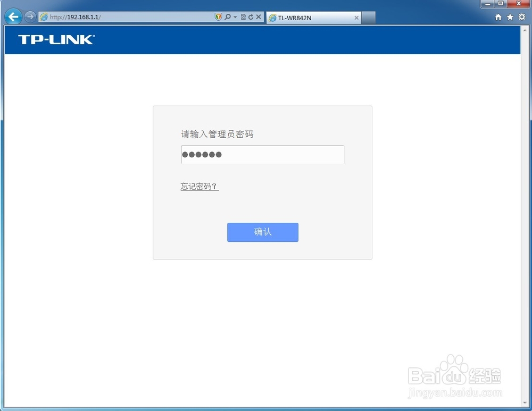This screenshot has height=411, width=532.
Task: Click the blue 确认 button
Action: coord(263,232)
